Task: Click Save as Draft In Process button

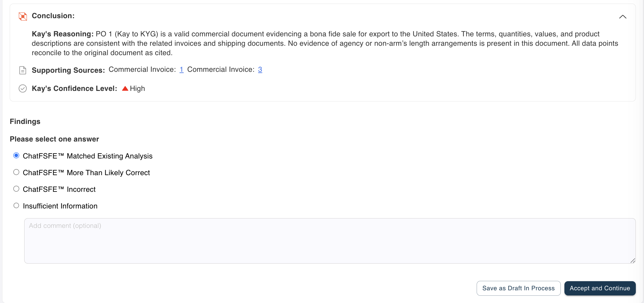Action: 518,288
